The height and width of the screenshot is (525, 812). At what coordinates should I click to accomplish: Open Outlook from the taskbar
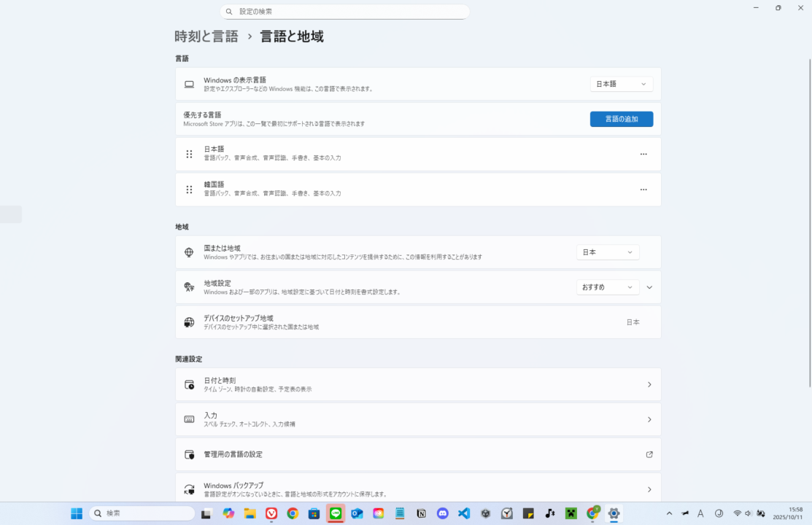(x=357, y=513)
